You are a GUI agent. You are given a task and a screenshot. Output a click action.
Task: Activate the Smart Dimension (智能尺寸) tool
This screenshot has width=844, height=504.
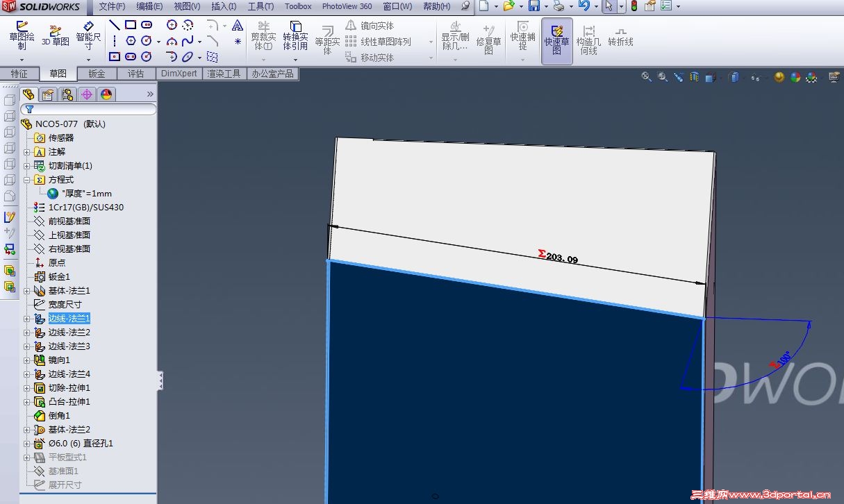[88, 35]
